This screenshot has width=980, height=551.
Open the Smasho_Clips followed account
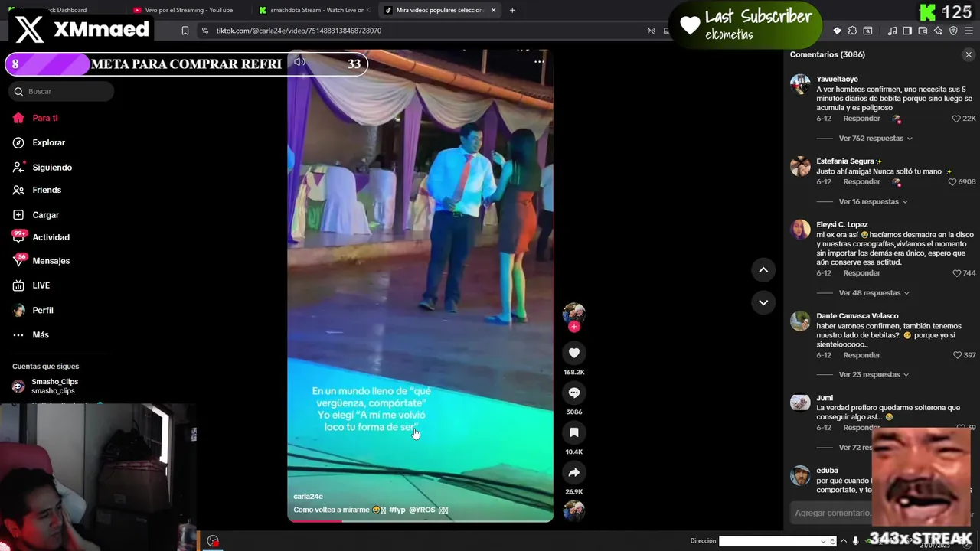tap(54, 386)
